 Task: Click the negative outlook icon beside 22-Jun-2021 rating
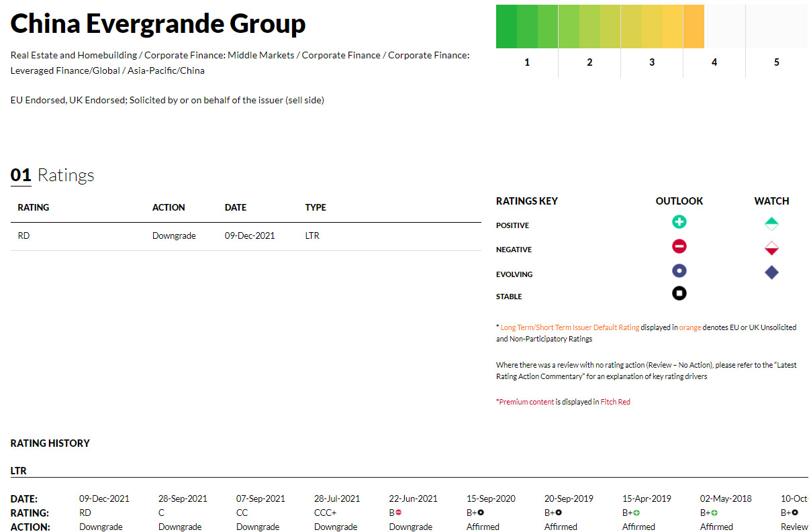click(x=398, y=513)
